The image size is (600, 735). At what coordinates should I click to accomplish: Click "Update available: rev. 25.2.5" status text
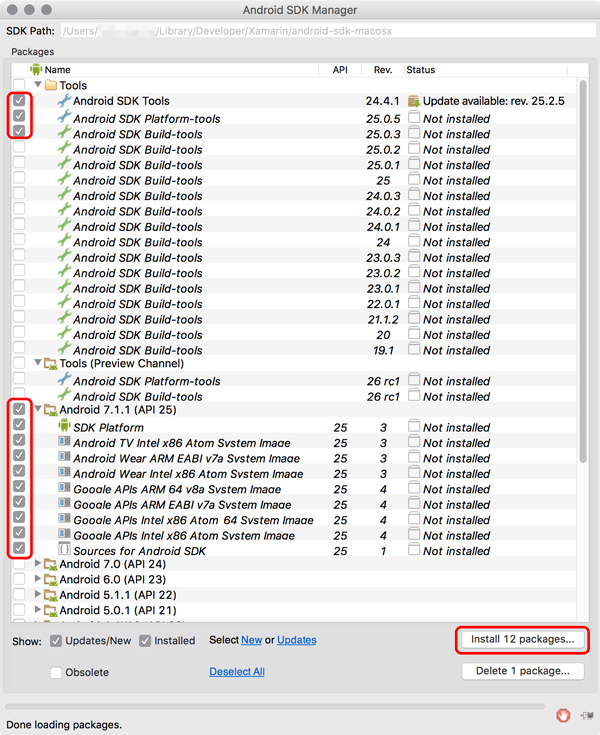pos(494,101)
